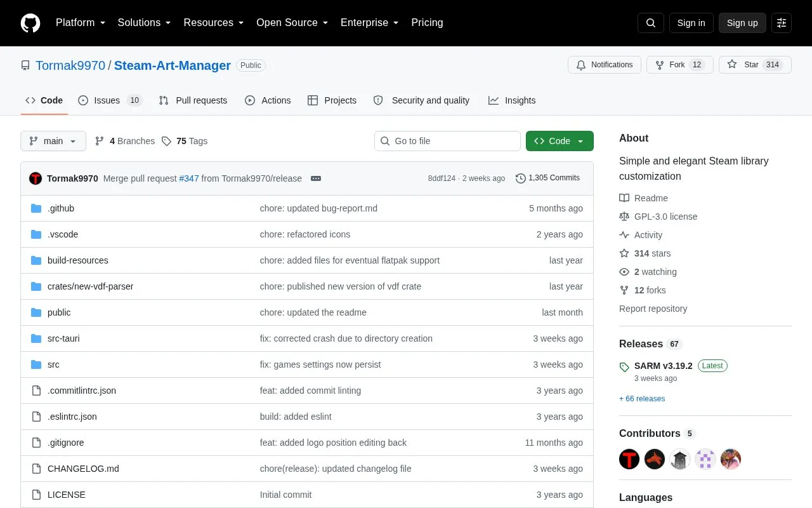The height and width of the screenshot is (508, 812).
Task: Click the Sign in button
Action: [x=691, y=23]
